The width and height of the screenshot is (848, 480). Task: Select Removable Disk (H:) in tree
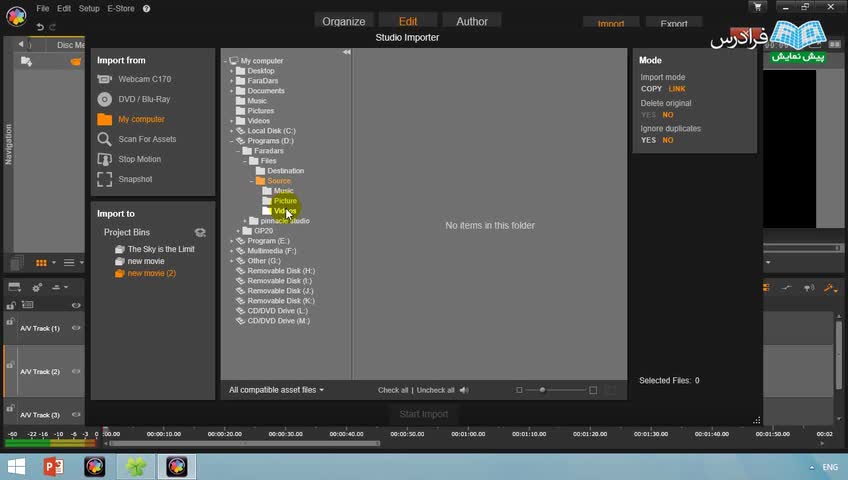(x=275, y=271)
